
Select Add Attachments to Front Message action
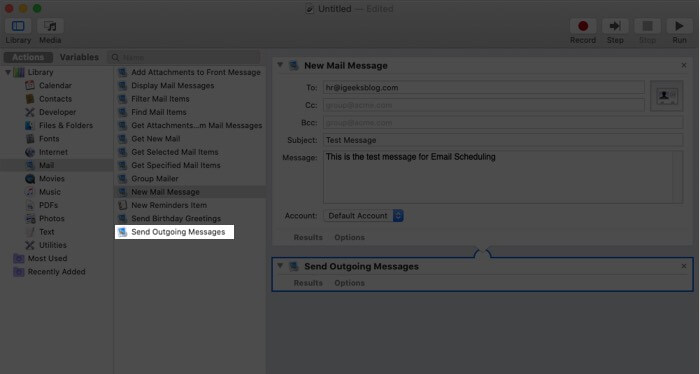click(190, 72)
